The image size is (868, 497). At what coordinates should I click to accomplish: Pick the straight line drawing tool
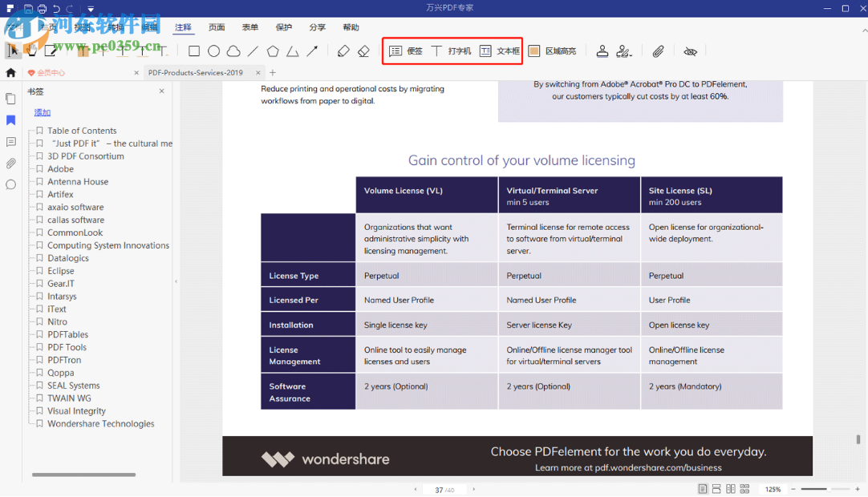coord(253,51)
